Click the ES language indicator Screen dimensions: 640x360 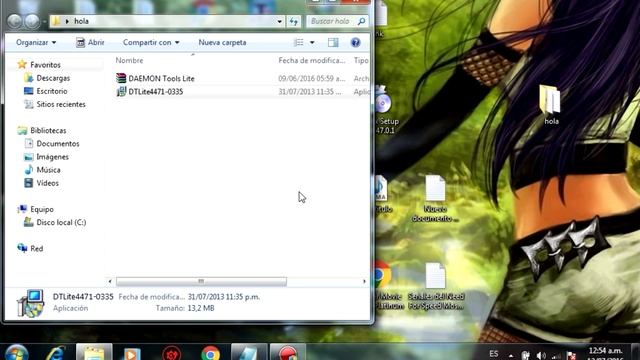(x=493, y=353)
